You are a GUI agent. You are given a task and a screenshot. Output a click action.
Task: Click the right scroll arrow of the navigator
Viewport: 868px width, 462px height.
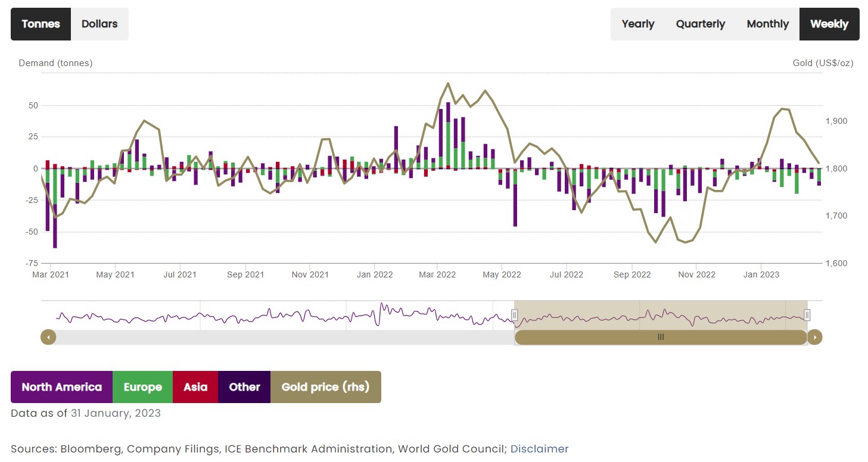pos(814,338)
